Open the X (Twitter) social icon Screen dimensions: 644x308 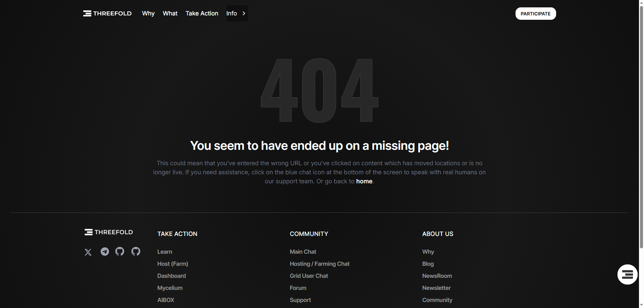[88, 252]
